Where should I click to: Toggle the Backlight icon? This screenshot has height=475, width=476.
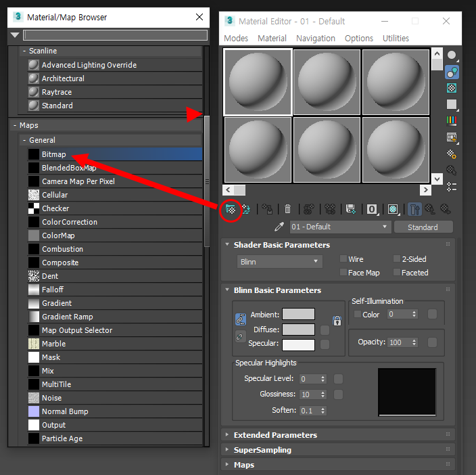(452, 72)
